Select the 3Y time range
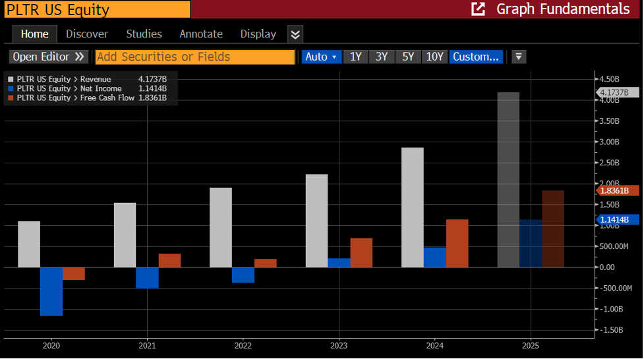Image resolution: width=644 pixels, height=359 pixels. (x=382, y=57)
